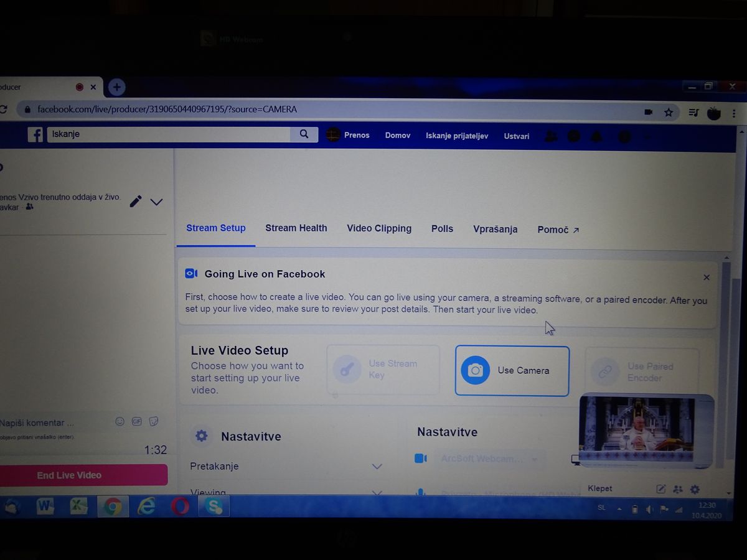Bookmark page with the star icon
747x560 pixels.
click(669, 113)
